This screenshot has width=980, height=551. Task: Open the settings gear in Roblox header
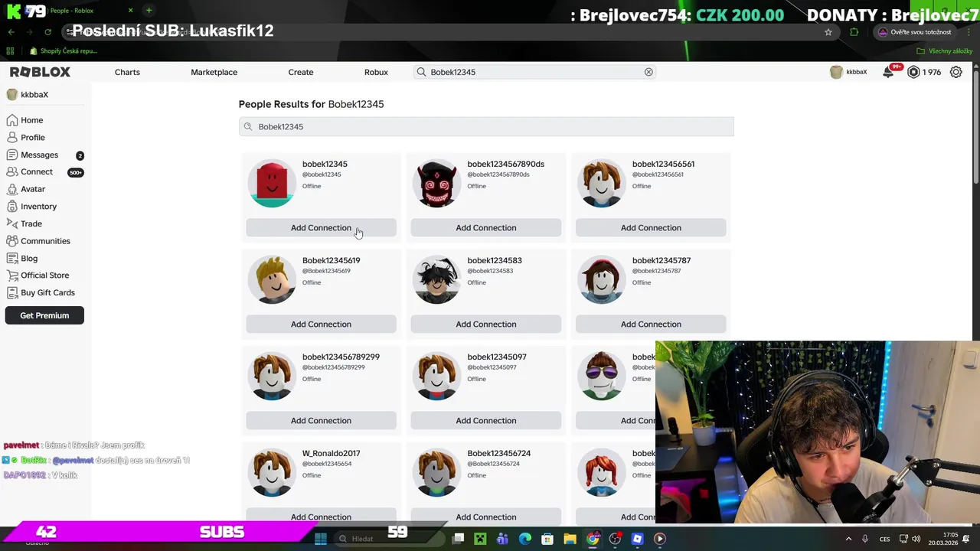tap(956, 72)
